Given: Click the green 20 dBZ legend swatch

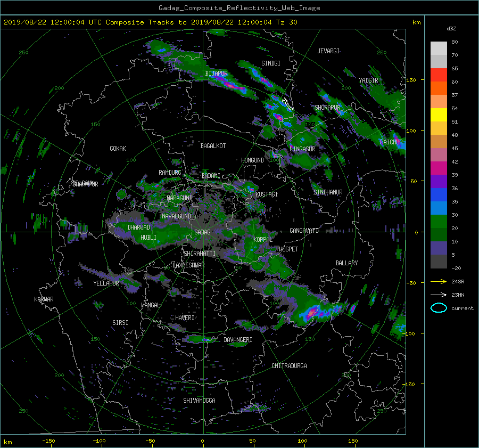Looking at the screenshot, I should point(439,222).
